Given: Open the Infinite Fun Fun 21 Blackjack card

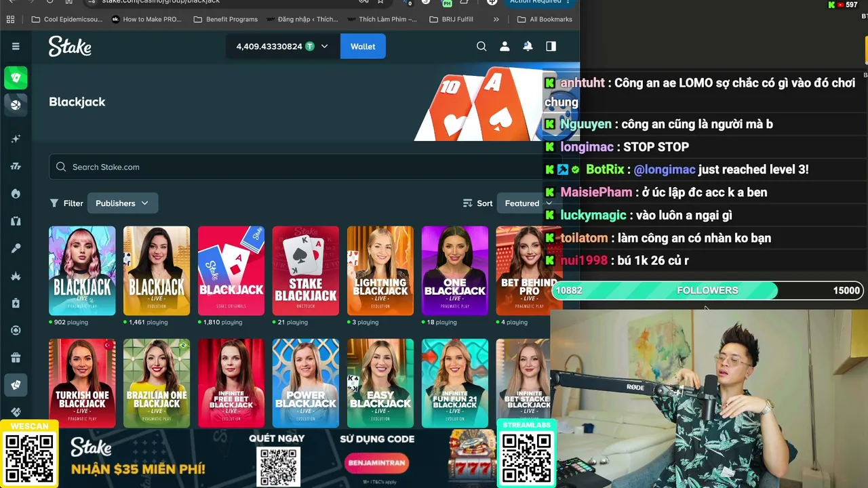Looking at the screenshot, I should pos(455,383).
